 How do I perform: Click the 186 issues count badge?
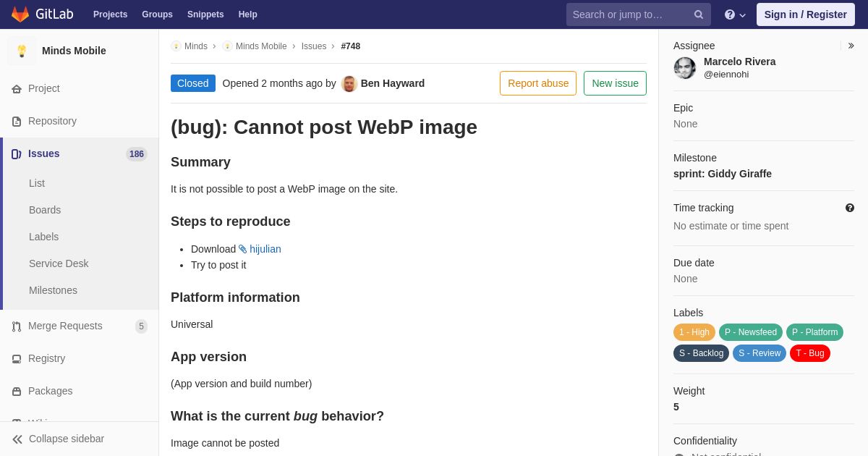click(137, 154)
